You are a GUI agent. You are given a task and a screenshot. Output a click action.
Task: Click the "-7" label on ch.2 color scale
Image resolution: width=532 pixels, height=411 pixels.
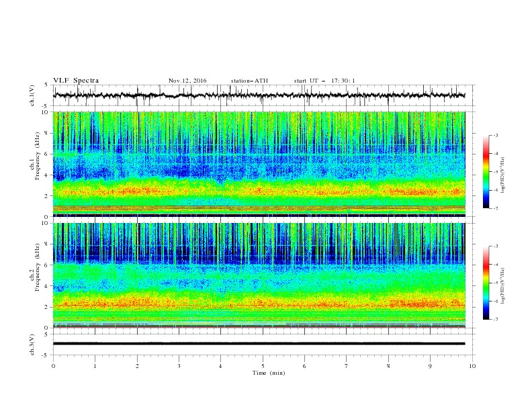tap(495, 320)
